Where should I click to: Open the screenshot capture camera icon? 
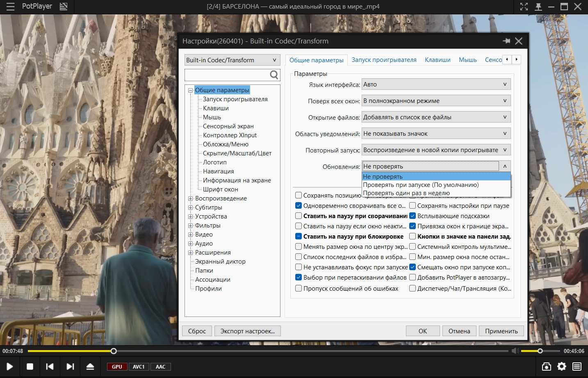point(546,367)
